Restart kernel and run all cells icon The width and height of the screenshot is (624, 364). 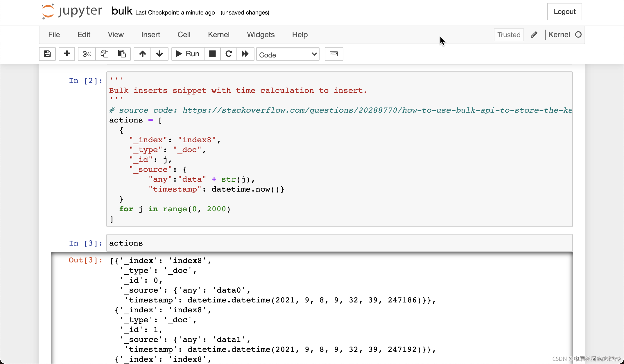pos(245,54)
